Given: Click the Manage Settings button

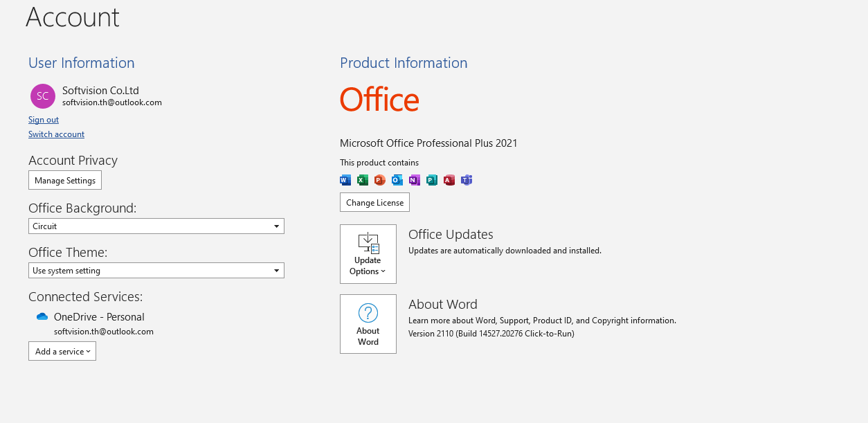Looking at the screenshot, I should [64, 180].
